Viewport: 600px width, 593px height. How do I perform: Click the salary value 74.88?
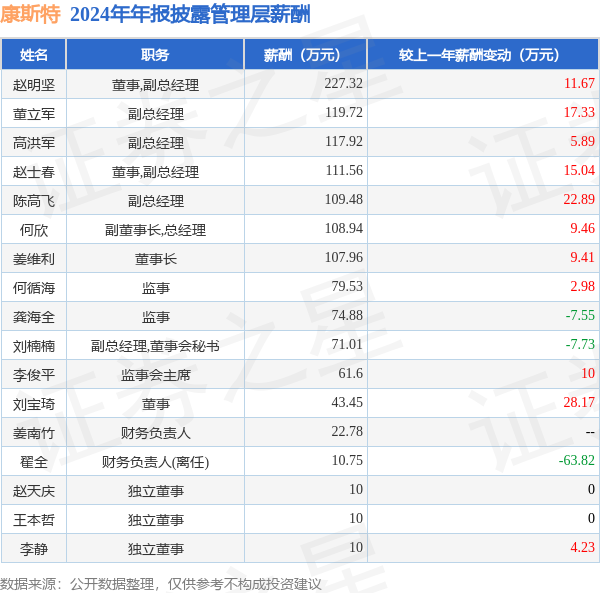click(347, 315)
